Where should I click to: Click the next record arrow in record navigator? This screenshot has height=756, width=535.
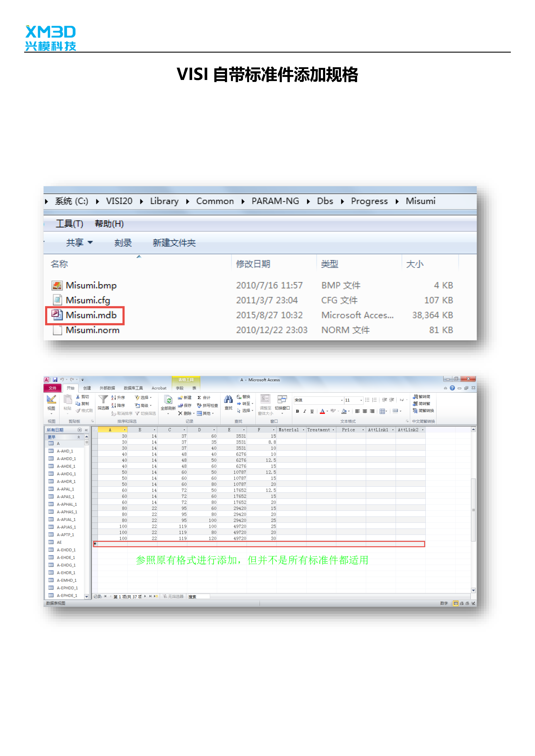tap(145, 596)
